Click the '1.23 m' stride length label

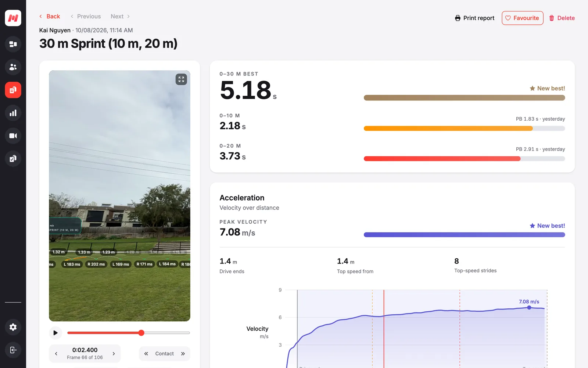pyautogui.click(x=108, y=252)
